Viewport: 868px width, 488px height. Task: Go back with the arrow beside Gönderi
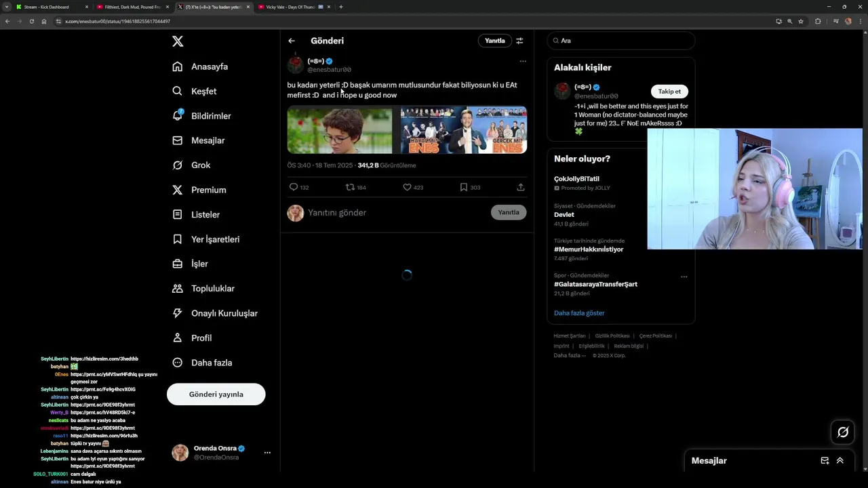tap(292, 41)
